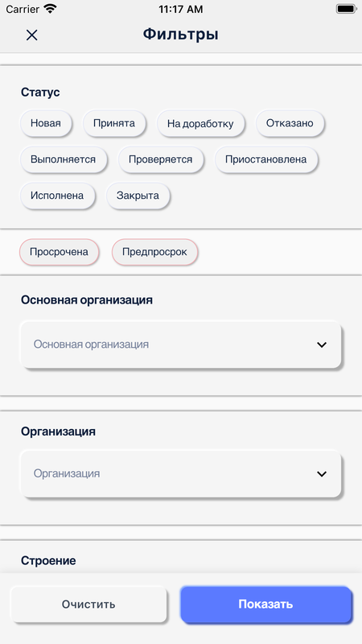The image size is (362, 644).
Task: Tap the Очистить button
Action: tap(88, 605)
